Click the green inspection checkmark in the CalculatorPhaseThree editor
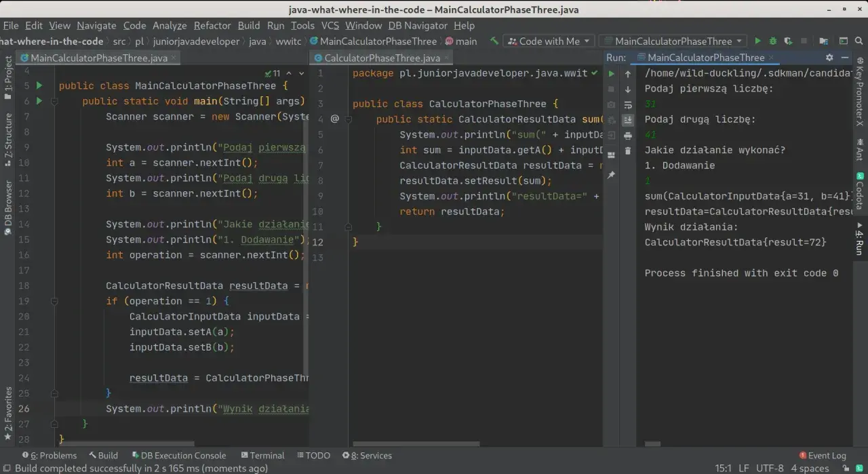The image size is (868, 474). (595, 73)
